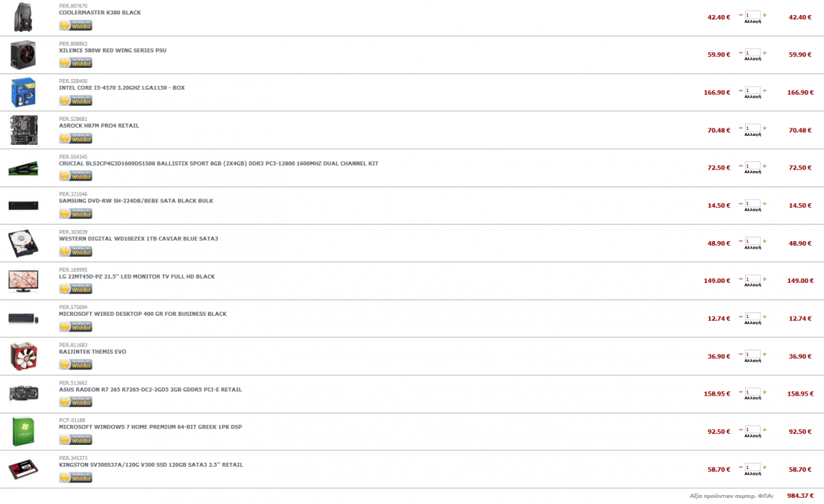Decrease quantity of Intel Core i5-4570

741,90
